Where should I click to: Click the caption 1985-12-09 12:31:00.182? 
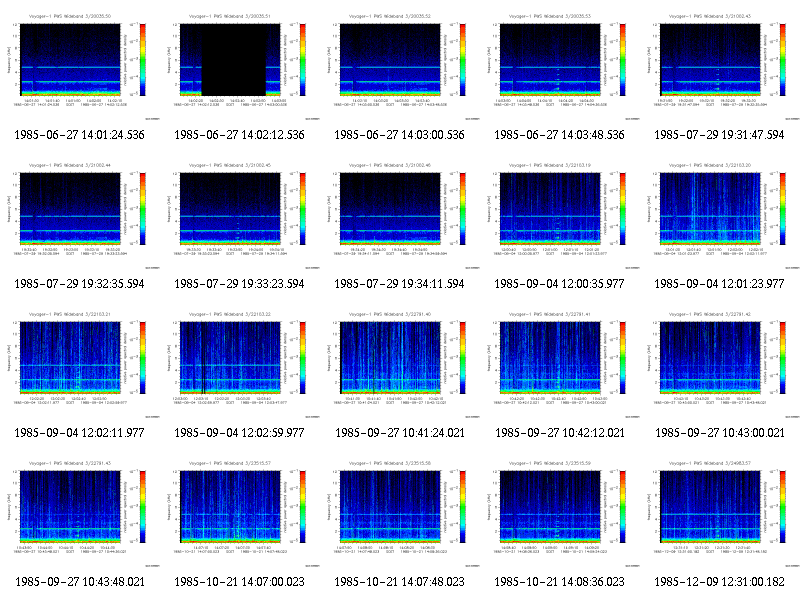coord(719,582)
